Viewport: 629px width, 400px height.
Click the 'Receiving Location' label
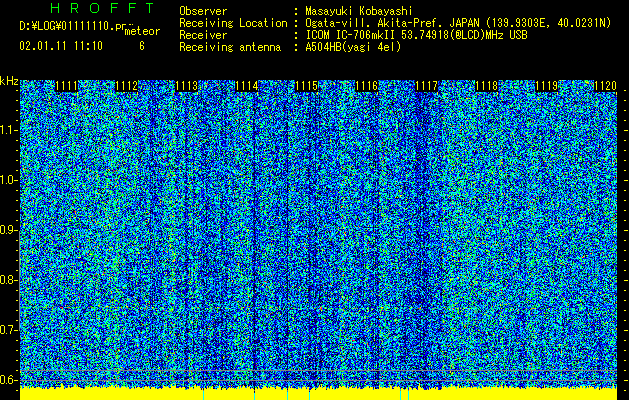[233, 23]
